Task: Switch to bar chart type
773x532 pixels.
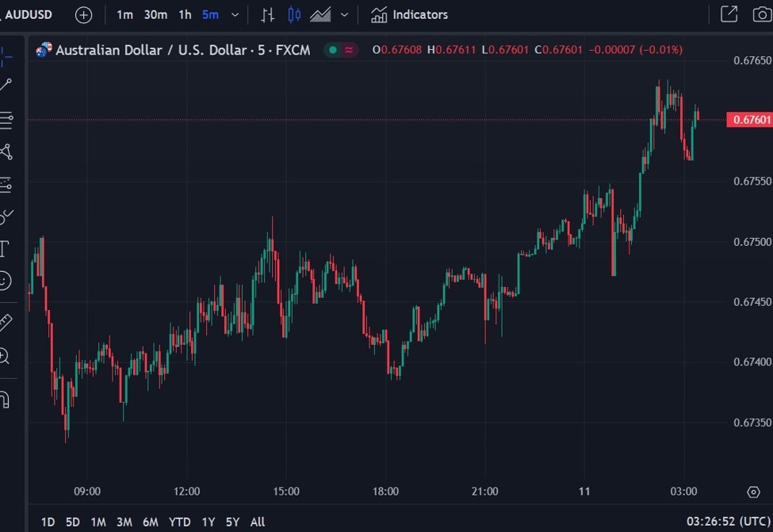Action: pos(268,14)
